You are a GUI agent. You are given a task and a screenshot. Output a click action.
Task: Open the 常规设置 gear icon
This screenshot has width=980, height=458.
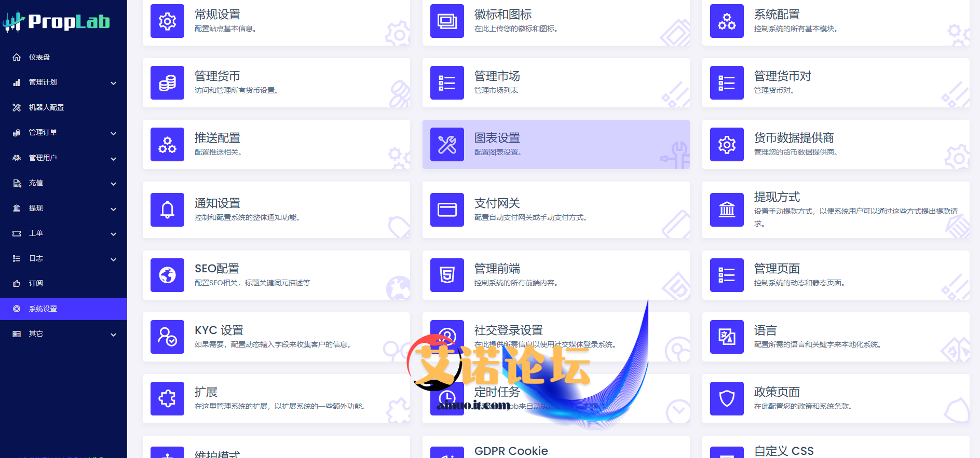pyautogui.click(x=167, y=21)
